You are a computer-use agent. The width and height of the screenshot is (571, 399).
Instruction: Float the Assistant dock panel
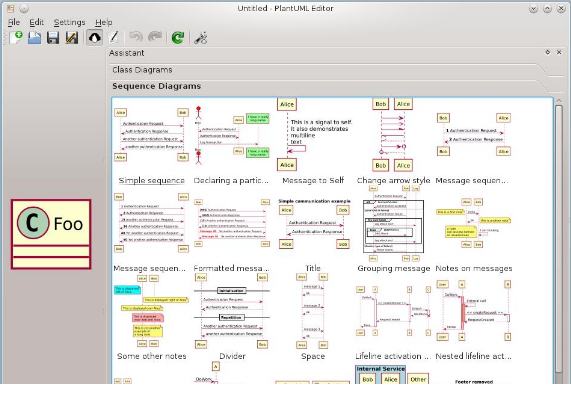pyautogui.click(x=547, y=52)
